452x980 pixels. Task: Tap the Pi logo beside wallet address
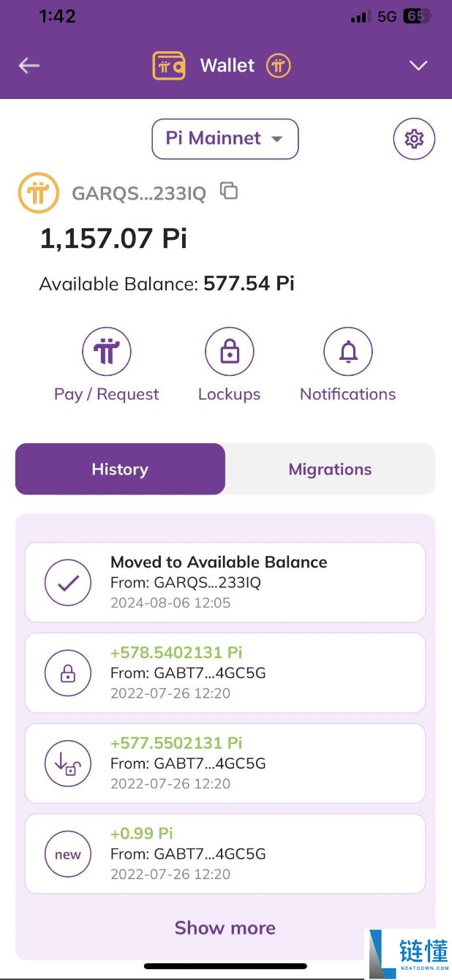(38, 193)
